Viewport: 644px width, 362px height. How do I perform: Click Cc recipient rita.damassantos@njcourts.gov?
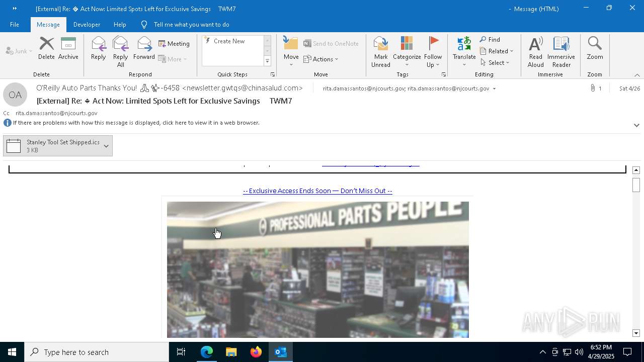click(x=56, y=113)
